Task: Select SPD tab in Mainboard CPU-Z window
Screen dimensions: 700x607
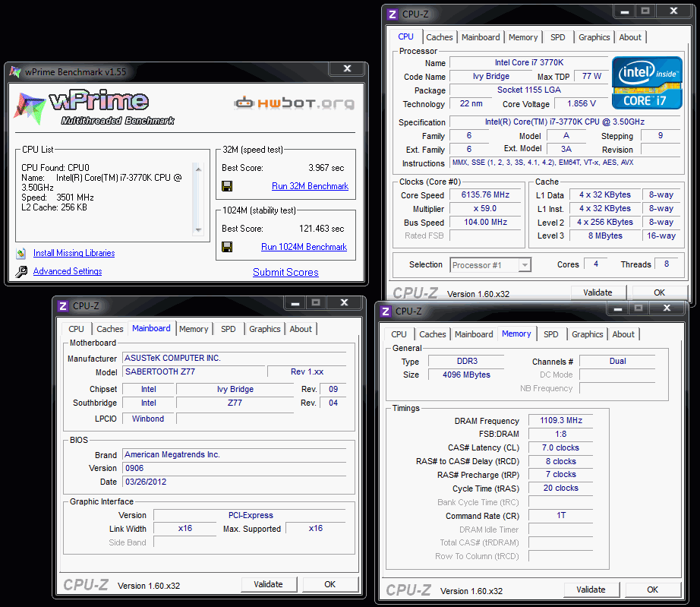Action: 228,329
